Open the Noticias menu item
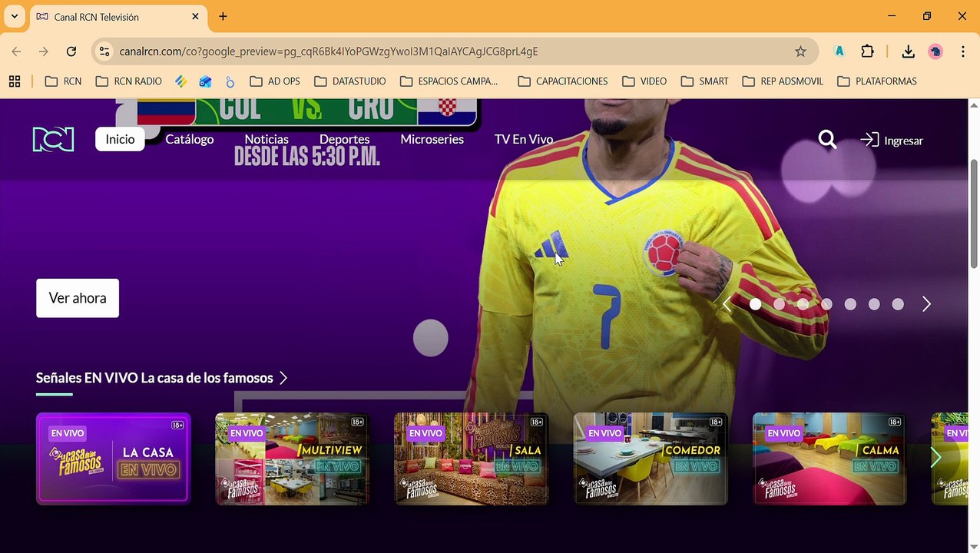980x553 pixels. pyautogui.click(x=267, y=139)
